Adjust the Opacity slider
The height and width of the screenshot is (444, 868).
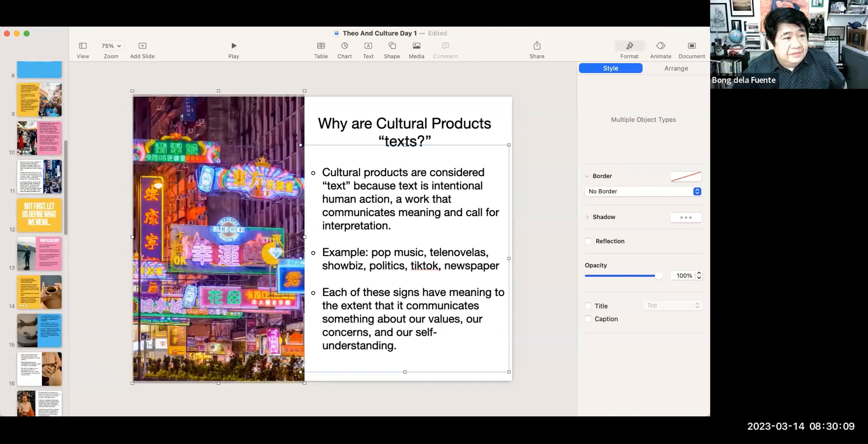pos(659,276)
